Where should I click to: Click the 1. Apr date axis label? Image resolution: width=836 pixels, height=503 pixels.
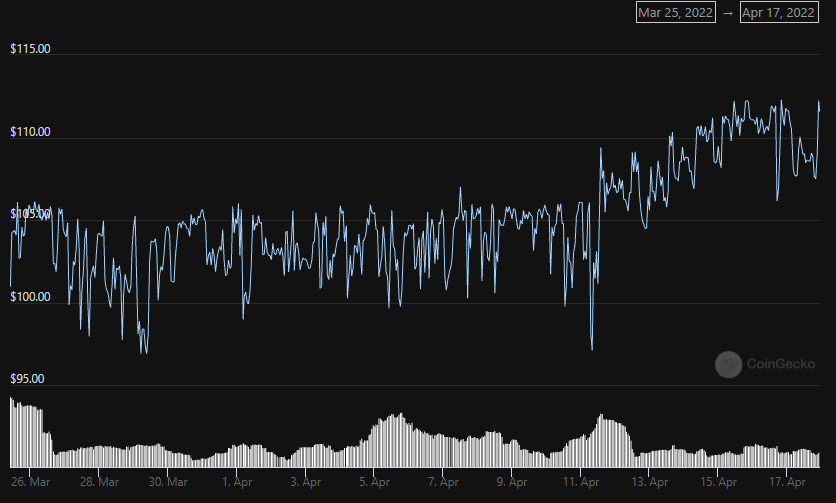pos(237,482)
